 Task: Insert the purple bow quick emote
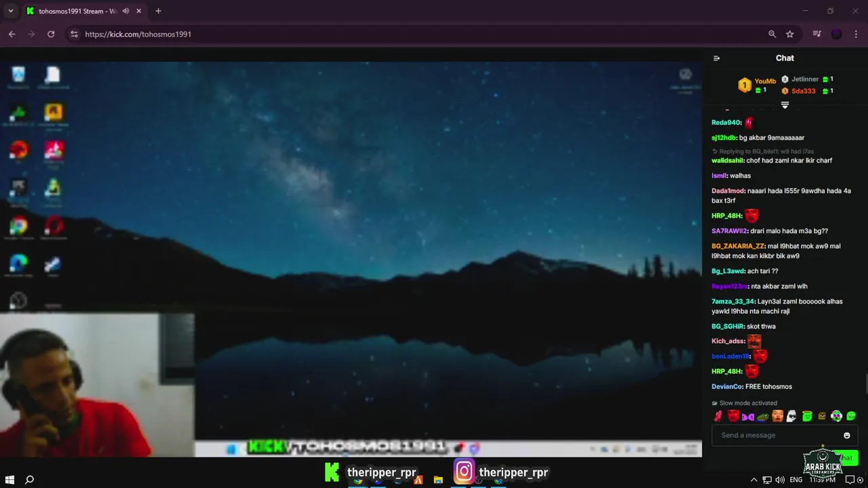(x=748, y=416)
